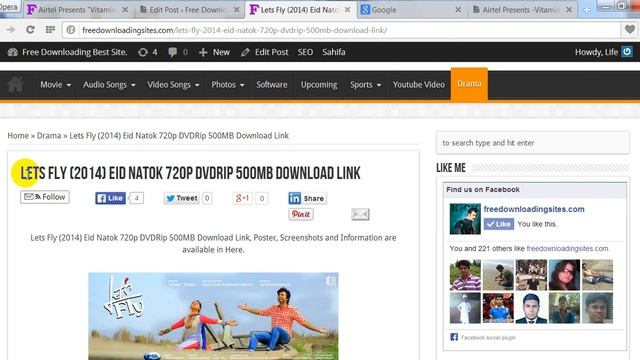This screenshot has height=360, width=640.
Task: Click the post title heading
Action: click(x=190, y=173)
